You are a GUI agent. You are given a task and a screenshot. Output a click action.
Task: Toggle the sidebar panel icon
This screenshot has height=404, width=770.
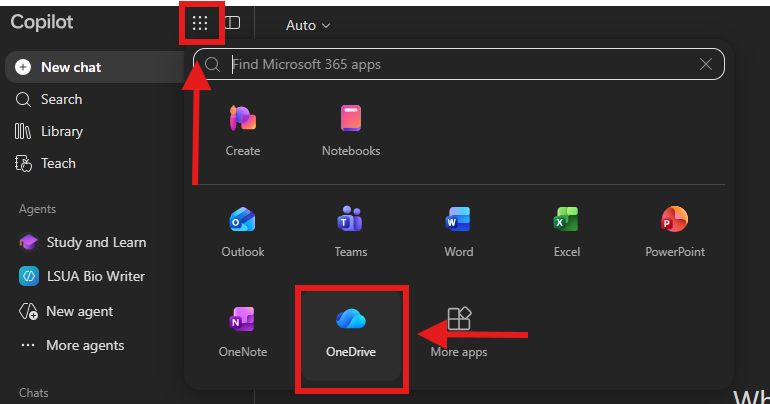point(233,23)
